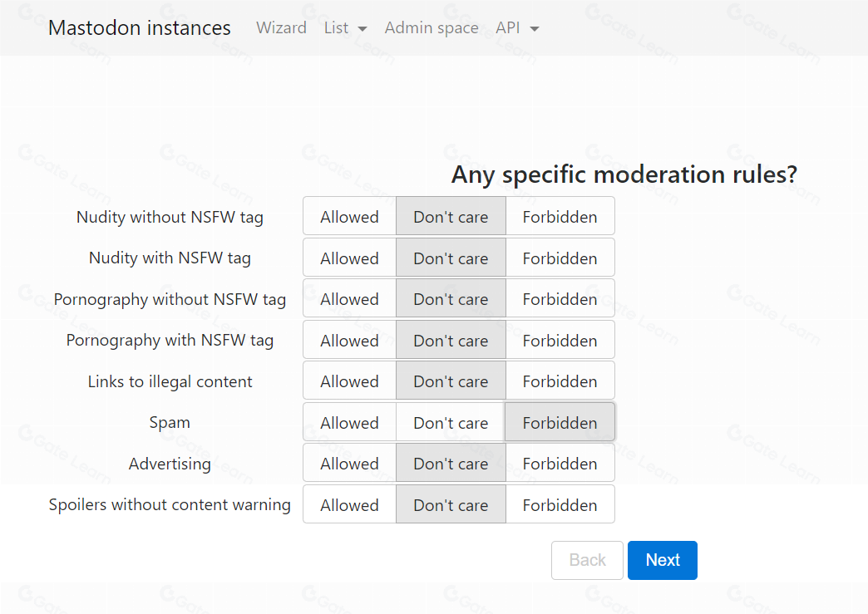
Task: Select Don't care for Nudity with NSFW tag
Action: (x=451, y=258)
